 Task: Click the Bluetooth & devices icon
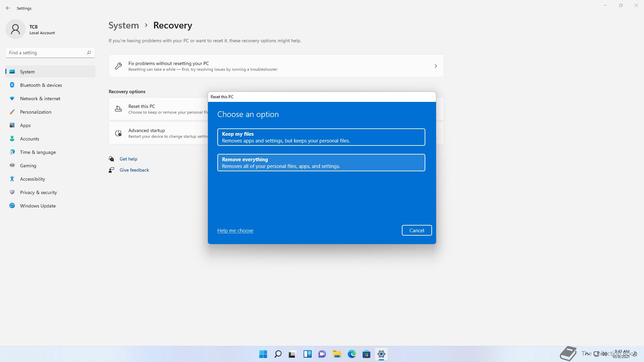[12, 85]
